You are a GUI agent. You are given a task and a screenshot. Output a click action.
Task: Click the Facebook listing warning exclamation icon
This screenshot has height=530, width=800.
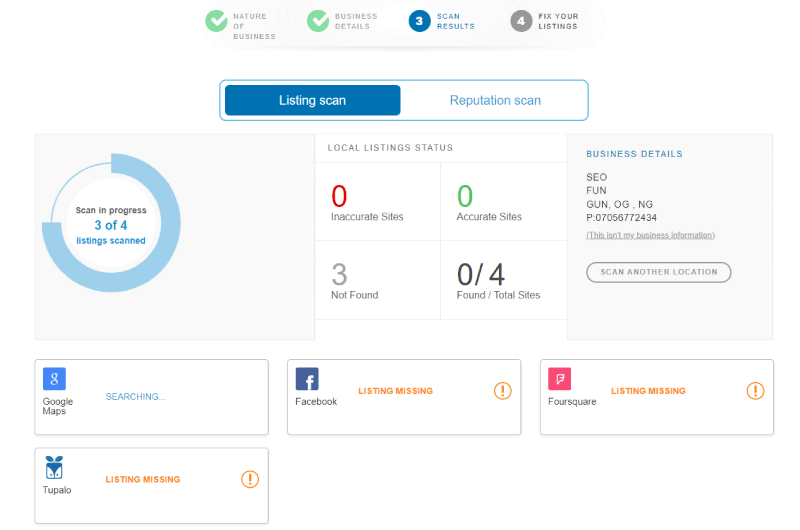(x=503, y=391)
